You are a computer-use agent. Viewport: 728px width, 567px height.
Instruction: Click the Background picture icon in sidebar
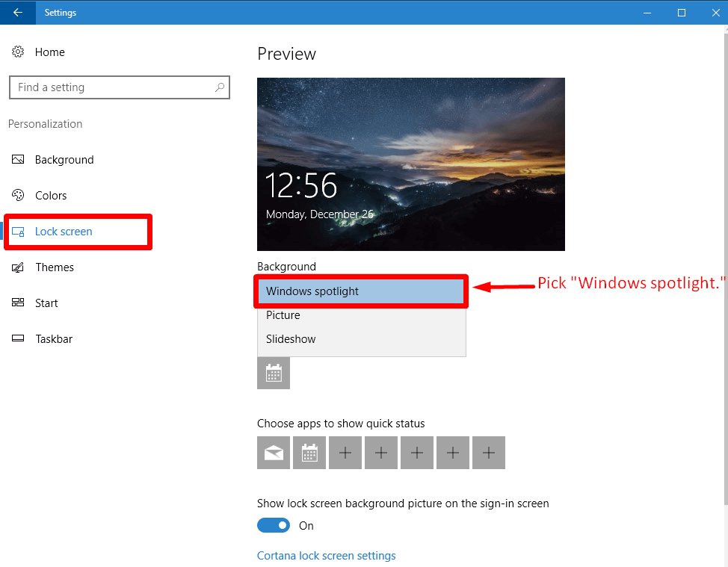coord(18,160)
